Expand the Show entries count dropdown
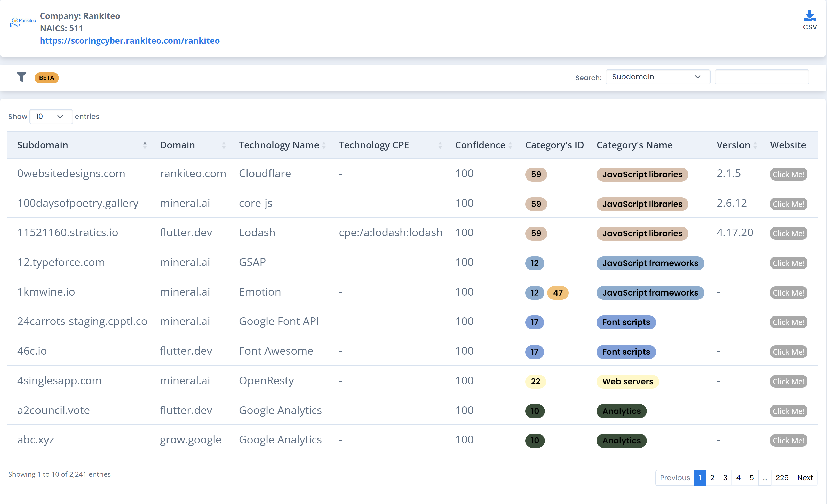The width and height of the screenshot is (827, 504). 51,116
